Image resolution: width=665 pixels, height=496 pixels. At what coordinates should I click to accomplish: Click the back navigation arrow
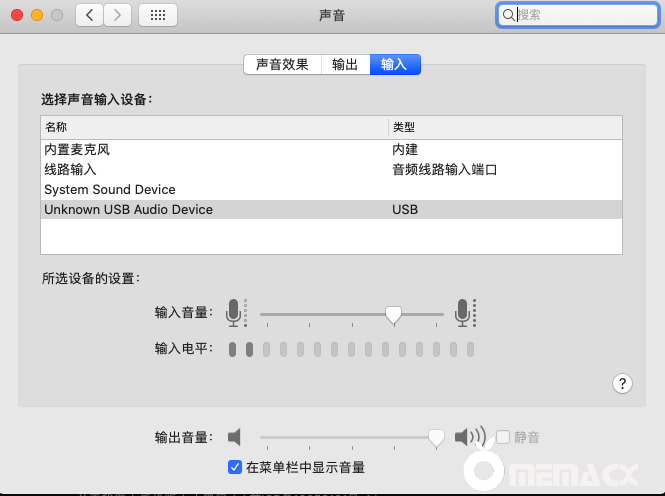point(90,15)
